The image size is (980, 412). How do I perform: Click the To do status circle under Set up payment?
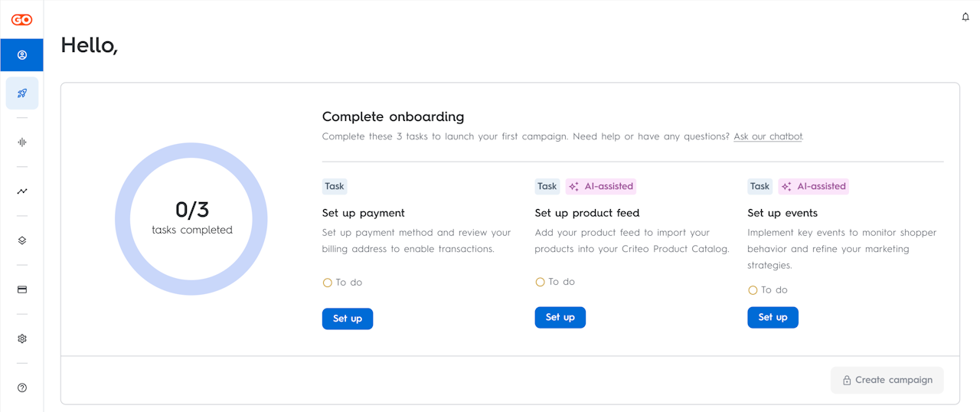[328, 283]
